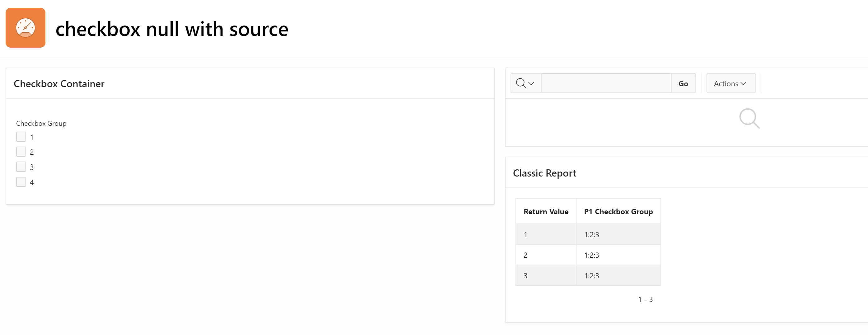Enable checkbox 4 in the Checkbox Group
This screenshot has height=335, width=868.
pos(21,182)
